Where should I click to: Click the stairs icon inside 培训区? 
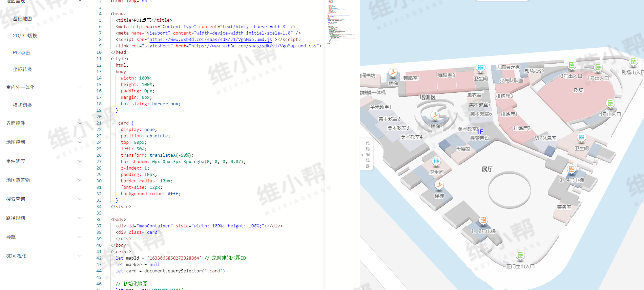[x=435, y=116]
